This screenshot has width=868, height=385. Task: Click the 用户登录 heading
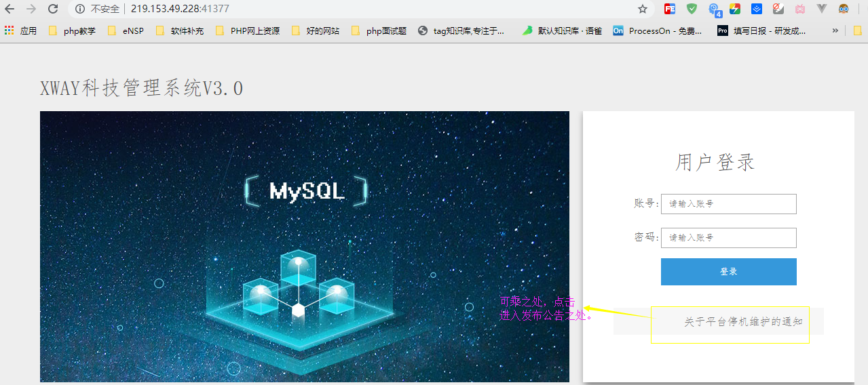coord(715,162)
